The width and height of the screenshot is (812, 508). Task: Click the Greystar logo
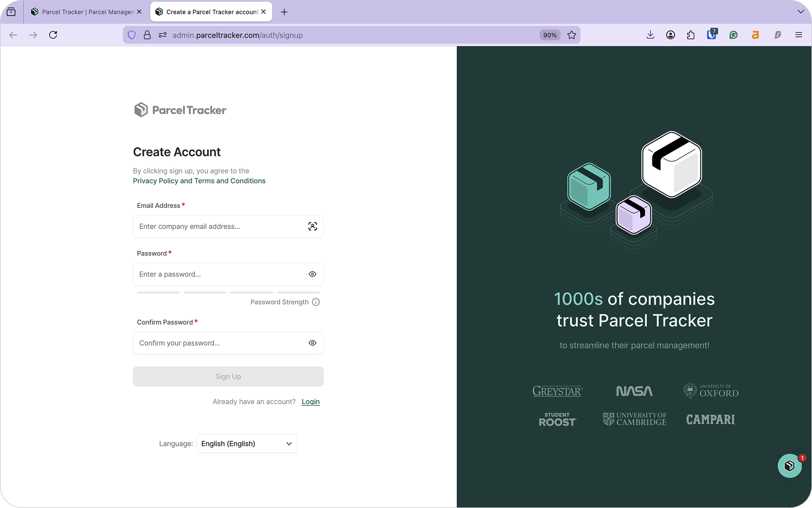pos(557,391)
